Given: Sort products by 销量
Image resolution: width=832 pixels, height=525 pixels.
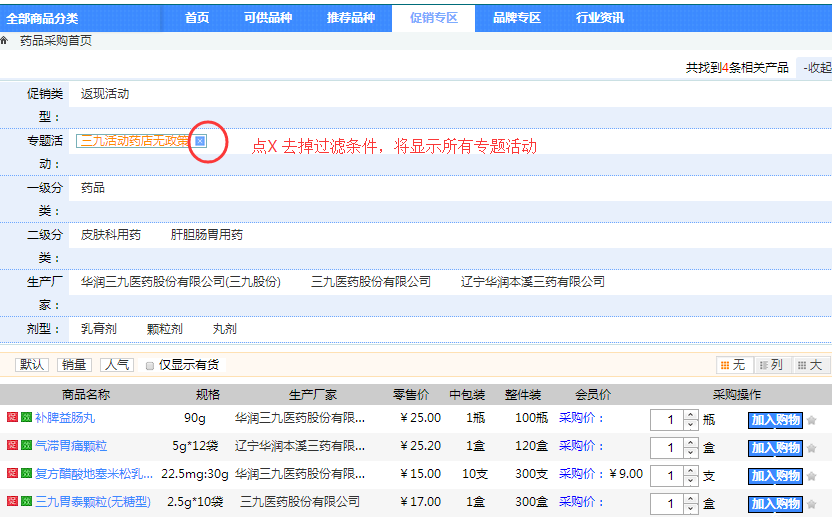Looking at the screenshot, I should pos(74,365).
